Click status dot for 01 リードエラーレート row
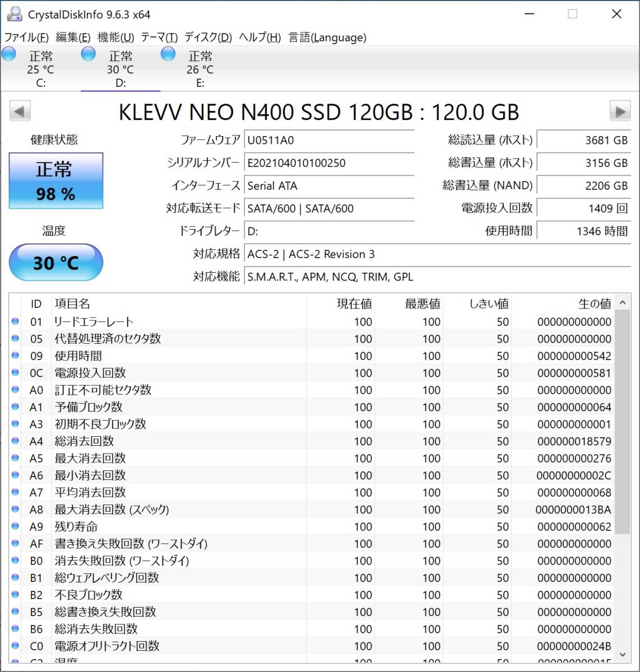Viewport: 640px width, 672px height. (x=16, y=321)
